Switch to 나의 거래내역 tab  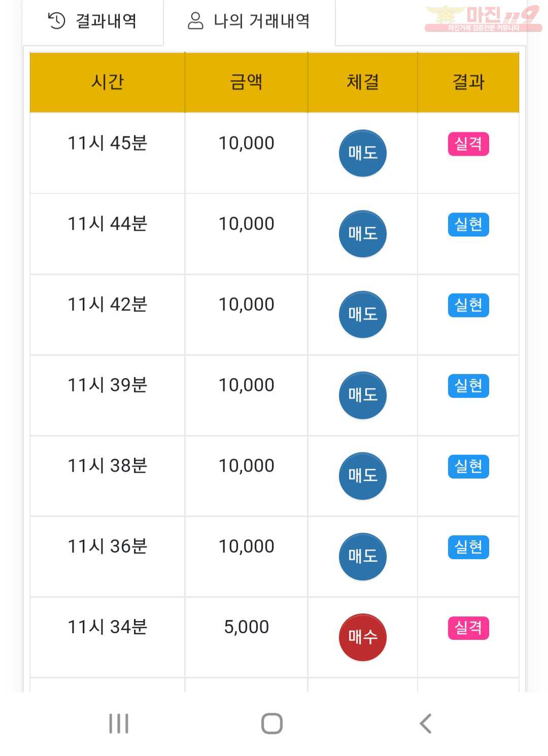pyautogui.click(x=249, y=21)
